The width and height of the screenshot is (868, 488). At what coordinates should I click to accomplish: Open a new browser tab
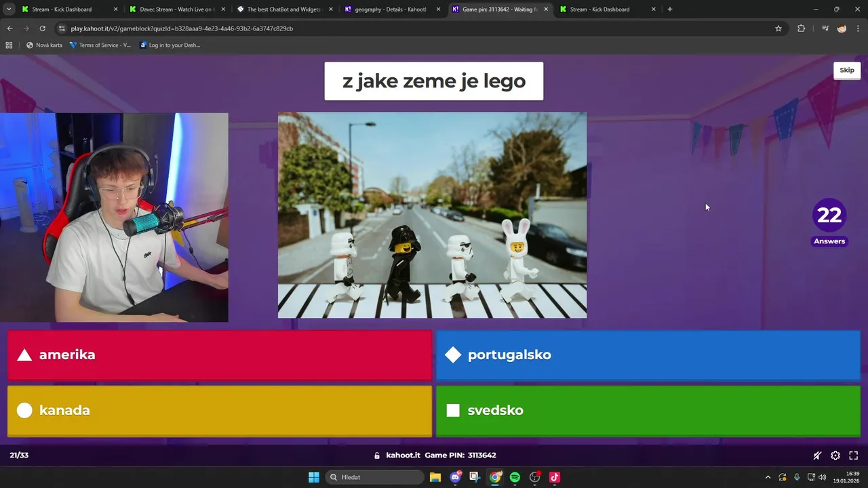tap(670, 9)
